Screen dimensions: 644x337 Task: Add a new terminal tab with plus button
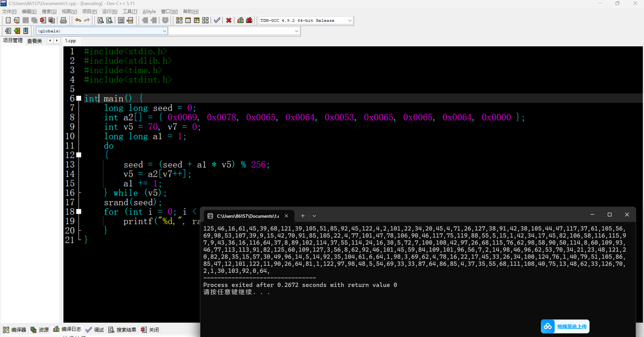303,216
